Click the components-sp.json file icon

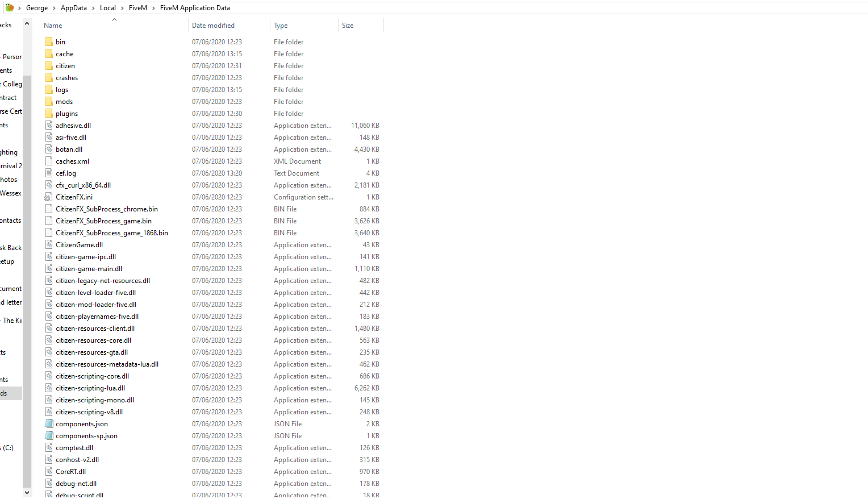click(49, 435)
